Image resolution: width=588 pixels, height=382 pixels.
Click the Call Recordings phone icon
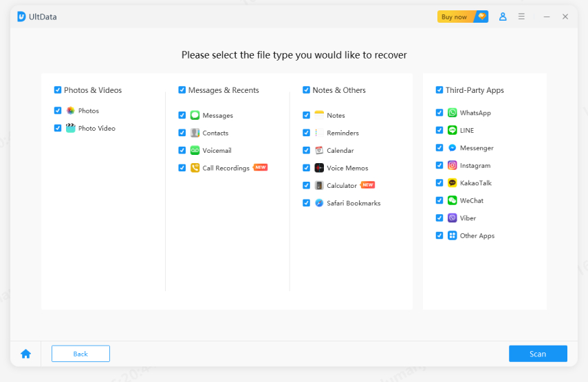tap(195, 168)
